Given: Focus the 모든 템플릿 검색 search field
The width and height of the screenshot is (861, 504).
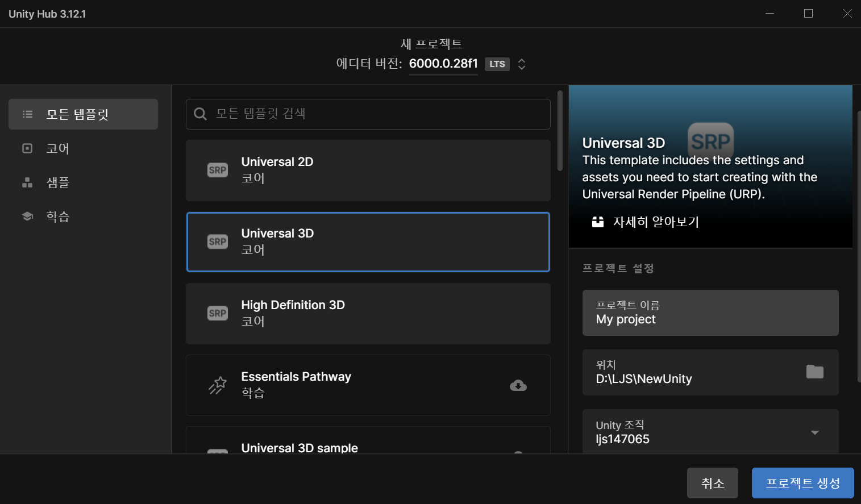Looking at the screenshot, I should 368,114.
